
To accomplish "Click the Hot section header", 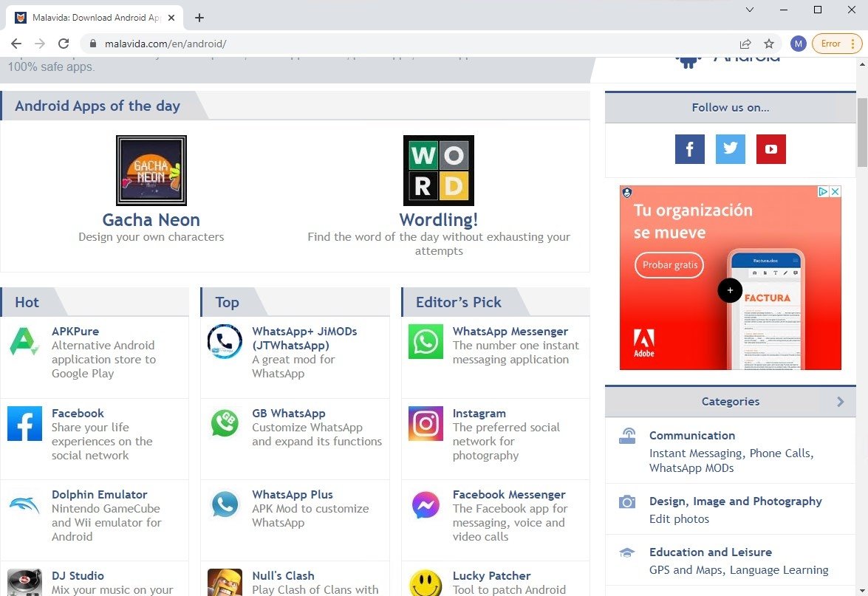I will click(x=27, y=302).
